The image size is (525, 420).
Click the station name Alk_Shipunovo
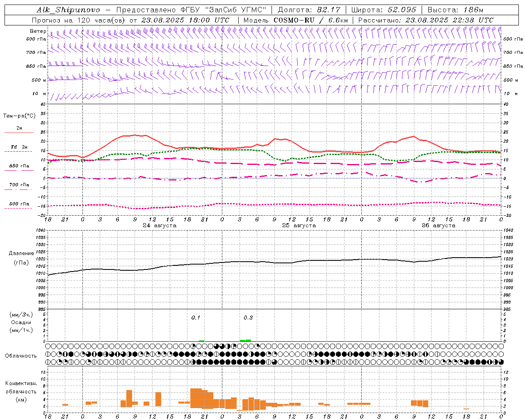point(68,10)
